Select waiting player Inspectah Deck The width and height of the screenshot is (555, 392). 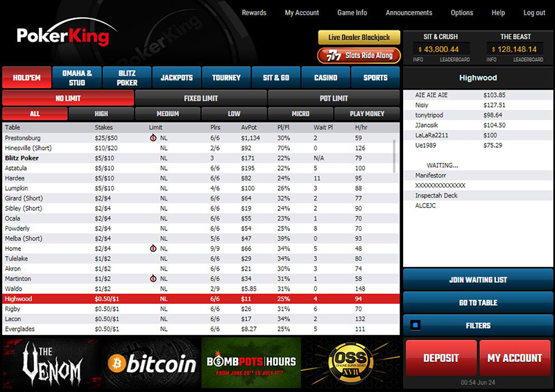[x=478, y=196]
